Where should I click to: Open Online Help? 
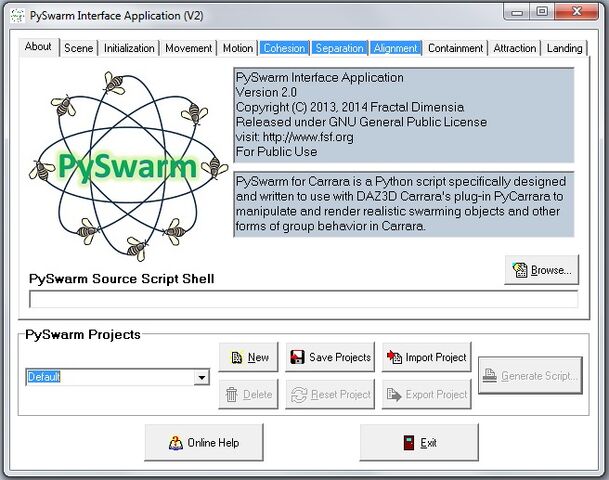[204, 442]
